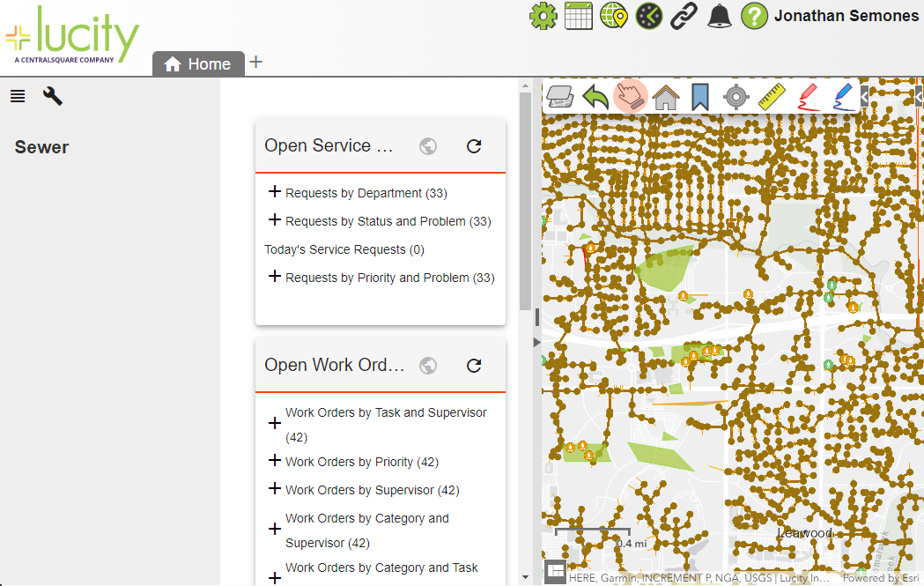Click the 0.4 mi scale bar label
The image size is (924, 586).
pos(632,543)
